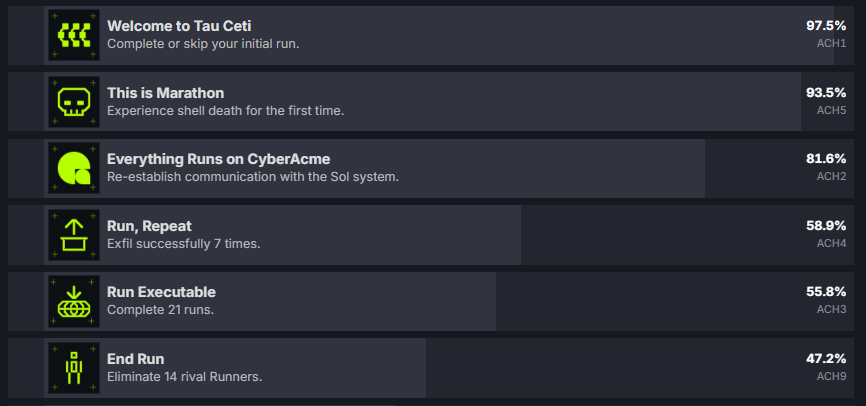This screenshot has height=406, width=866.
Task: Click the description 'Exfil successfully 7 times.'
Action: [x=183, y=243]
